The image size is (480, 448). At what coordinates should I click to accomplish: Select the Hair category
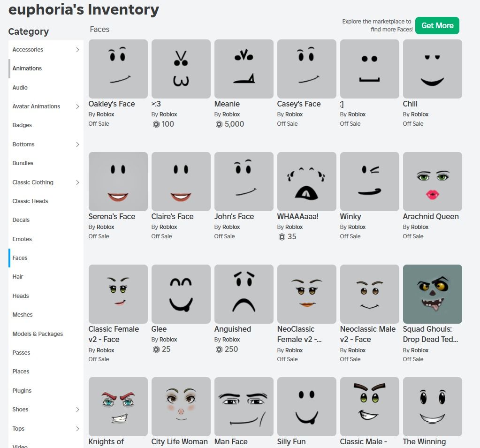click(18, 277)
